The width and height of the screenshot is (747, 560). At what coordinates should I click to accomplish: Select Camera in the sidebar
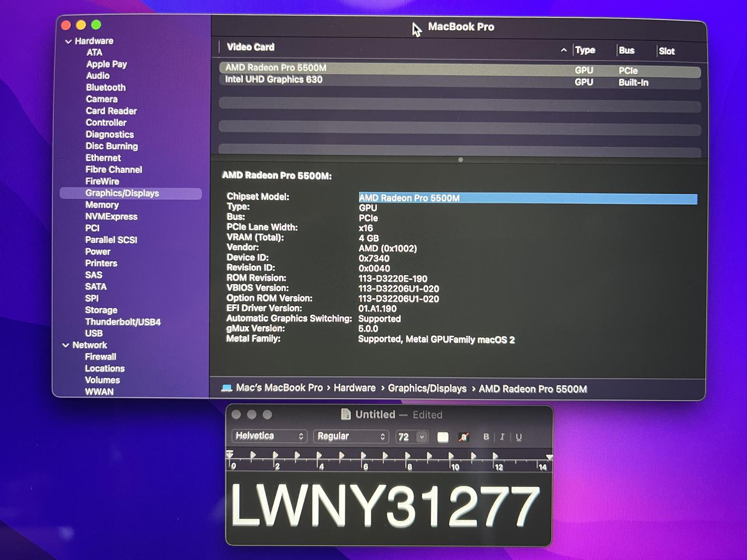point(102,99)
